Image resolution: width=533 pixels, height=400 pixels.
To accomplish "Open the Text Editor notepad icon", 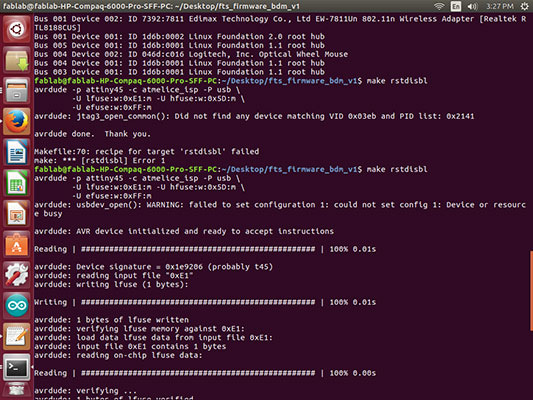I will pyautogui.click(x=17, y=336).
